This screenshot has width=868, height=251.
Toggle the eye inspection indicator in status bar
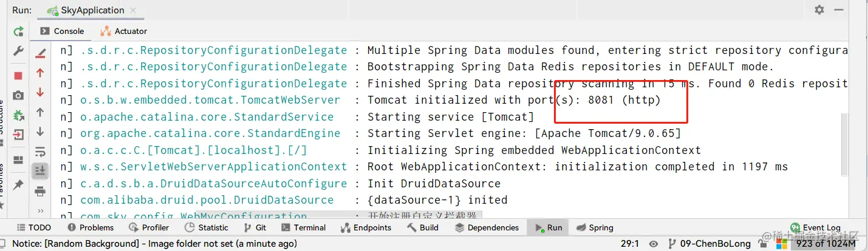tap(654, 244)
